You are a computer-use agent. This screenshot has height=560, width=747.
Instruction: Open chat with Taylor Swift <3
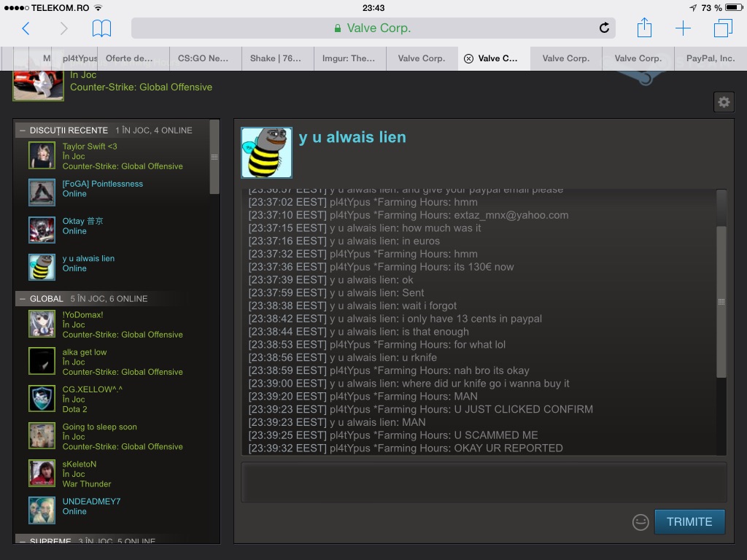click(90, 147)
